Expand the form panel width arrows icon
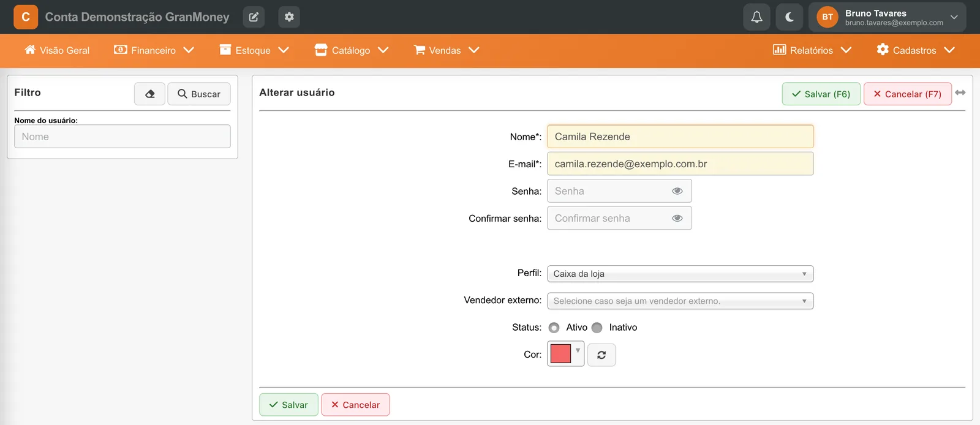Viewport: 980px width, 425px height. click(960, 92)
